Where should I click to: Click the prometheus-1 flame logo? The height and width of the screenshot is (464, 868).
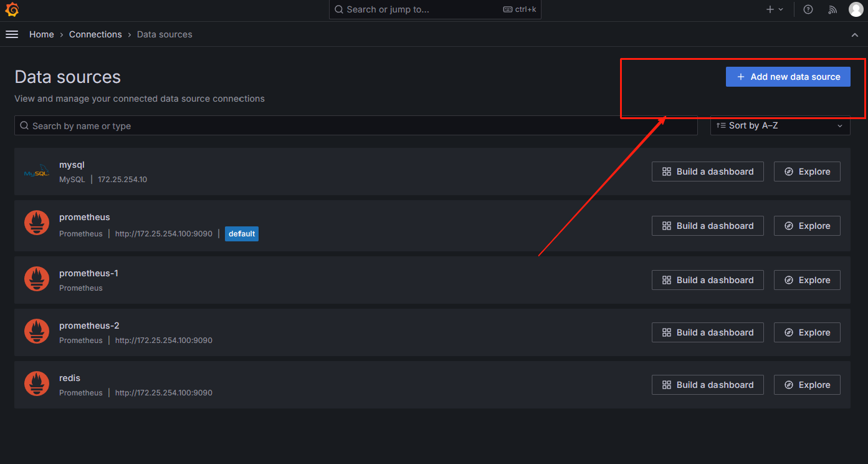37,279
